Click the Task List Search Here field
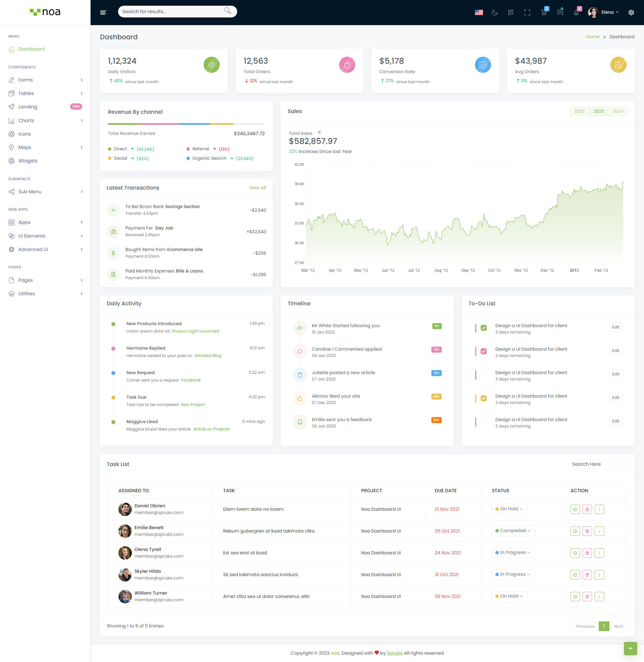 [598, 464]
